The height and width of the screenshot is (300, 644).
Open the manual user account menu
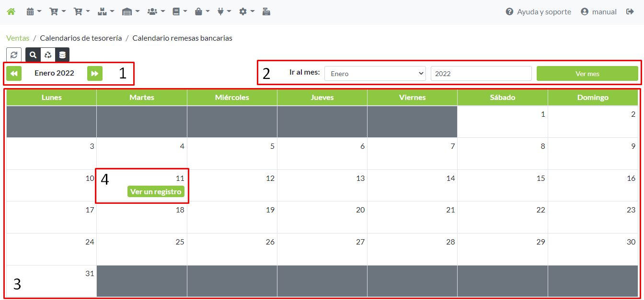click(x=598, y=11)
